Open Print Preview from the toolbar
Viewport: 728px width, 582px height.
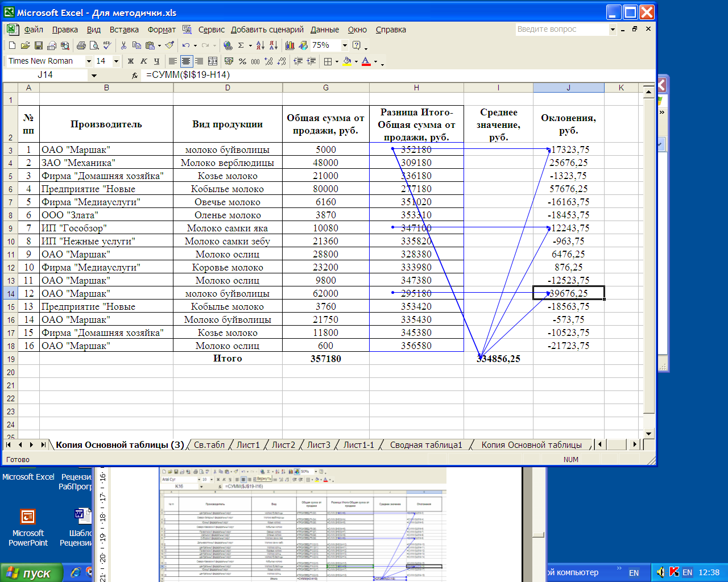94,45
